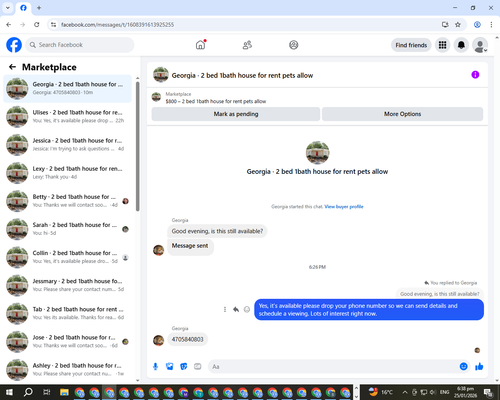Open the Ashley conversation in list
Viewport: 500px width, 400px height.
[x=67, y=369]
